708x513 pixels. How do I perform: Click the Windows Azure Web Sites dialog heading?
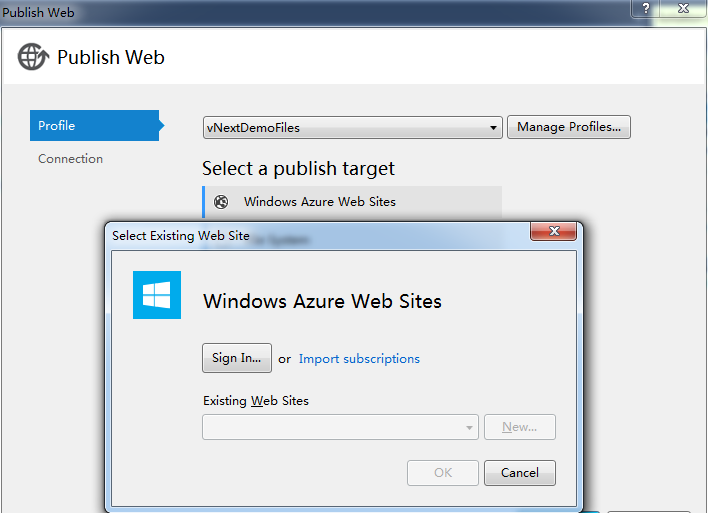[322, 301]
